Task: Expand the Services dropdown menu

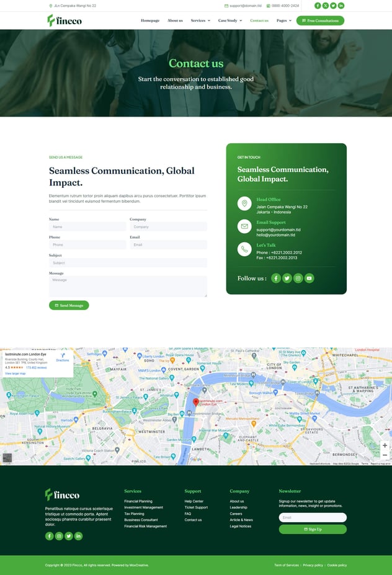Action: [200, 20]
